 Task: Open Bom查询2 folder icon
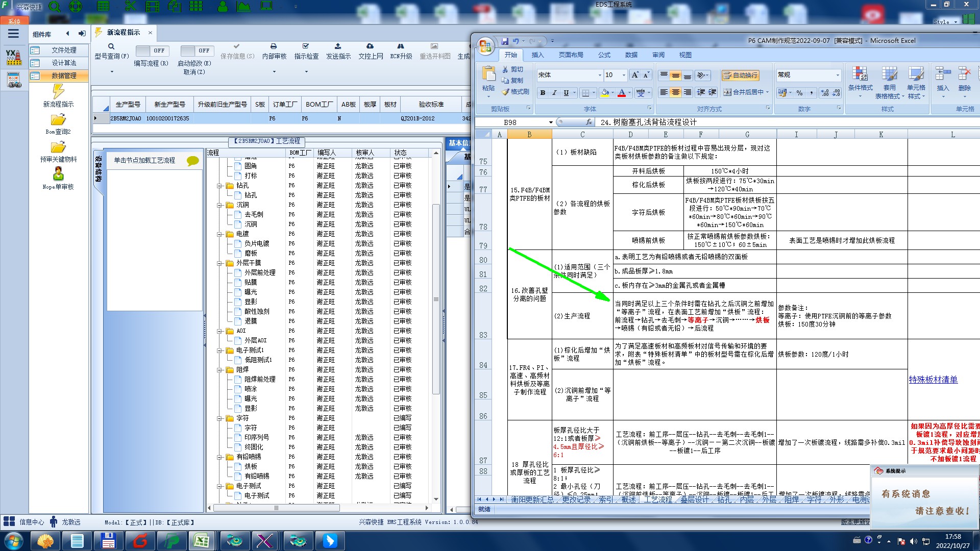tap(58, 120)
